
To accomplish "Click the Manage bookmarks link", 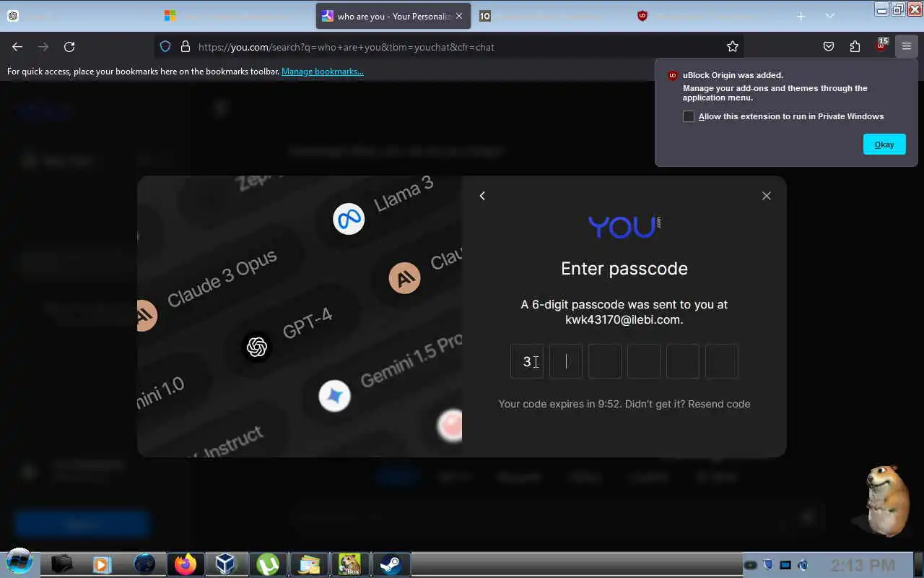I will [x=323, y=72].
